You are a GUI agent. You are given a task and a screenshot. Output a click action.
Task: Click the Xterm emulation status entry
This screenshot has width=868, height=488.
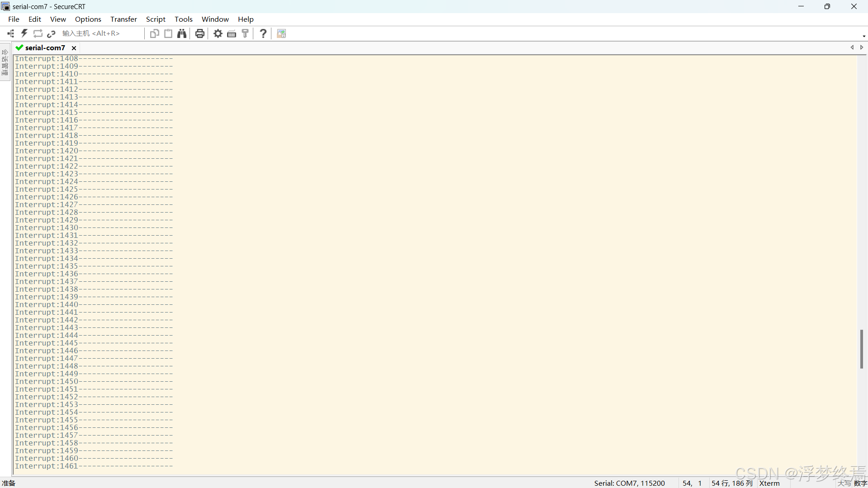(769, 483)
